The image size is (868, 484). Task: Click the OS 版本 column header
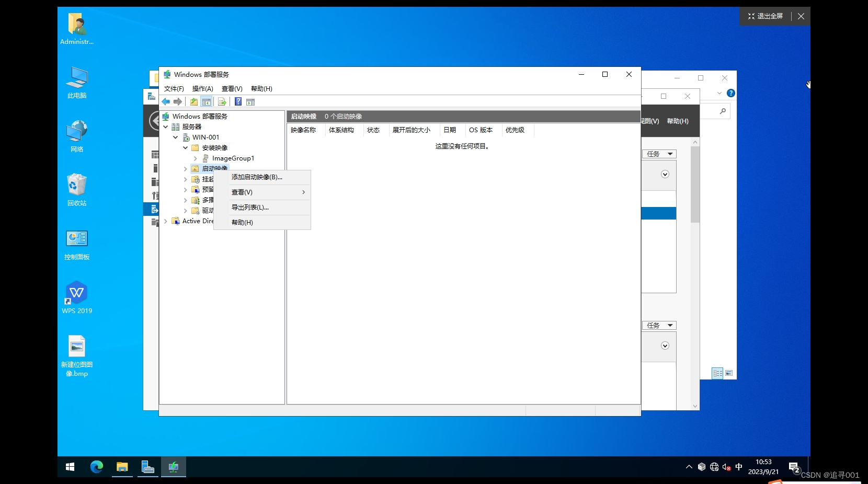coord(483,130)
